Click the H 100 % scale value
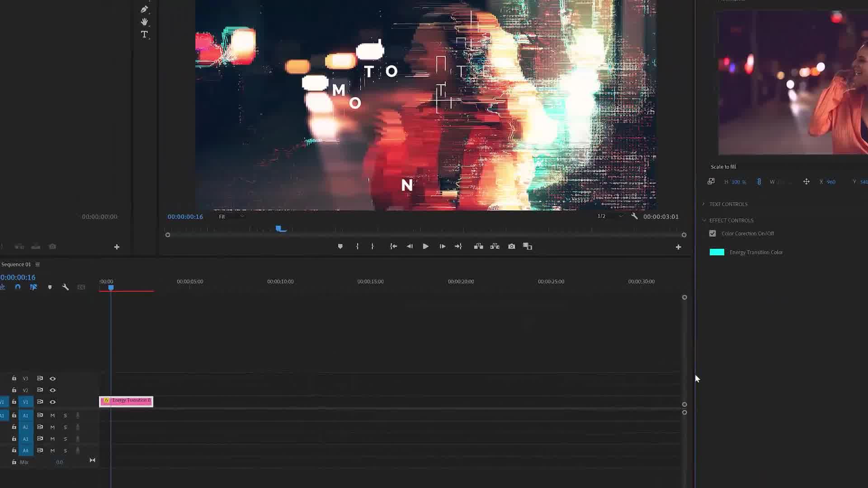 (738, 182)
